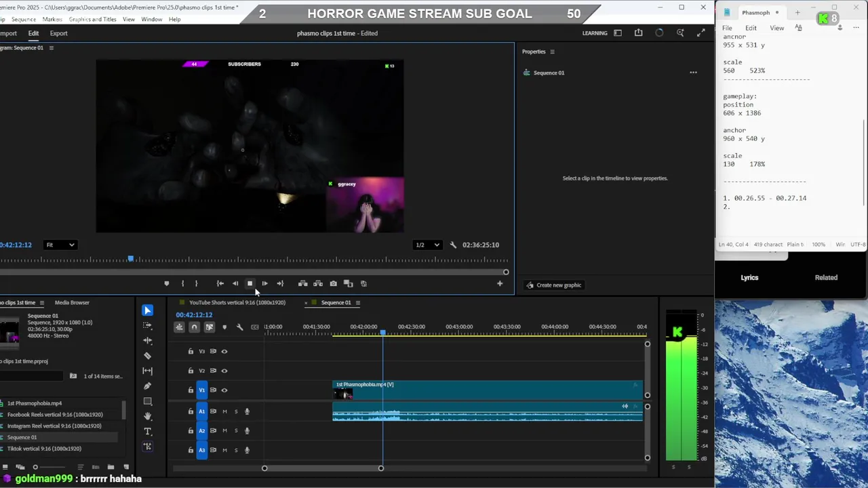Add marker in Program monitor transport

coord(166,283)
